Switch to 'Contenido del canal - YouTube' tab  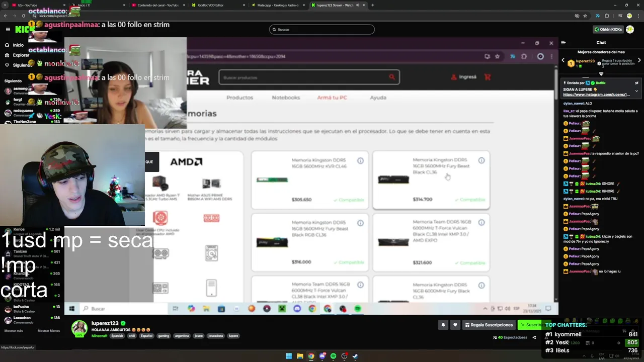(x=158, y=5)
